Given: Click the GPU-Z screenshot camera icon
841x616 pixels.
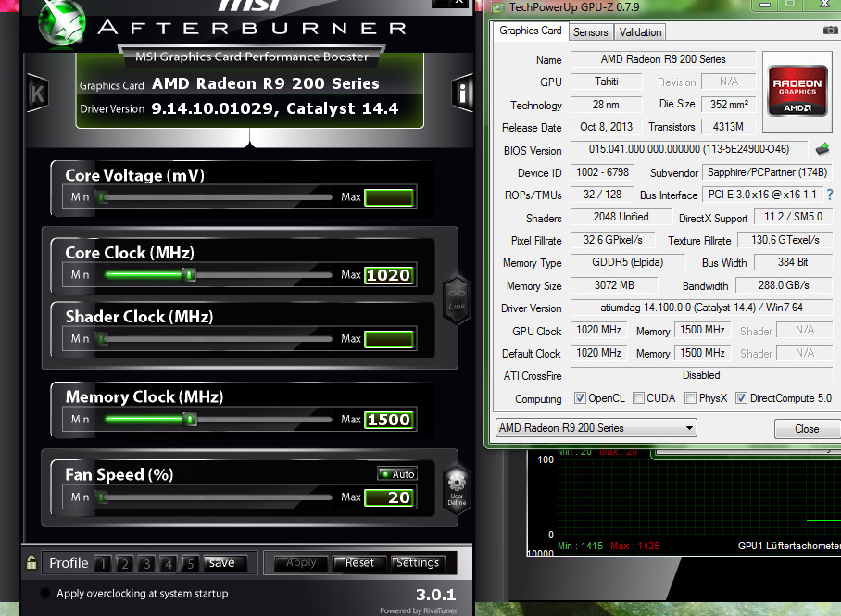Looking at the screenshot, I should coord(830,31).
